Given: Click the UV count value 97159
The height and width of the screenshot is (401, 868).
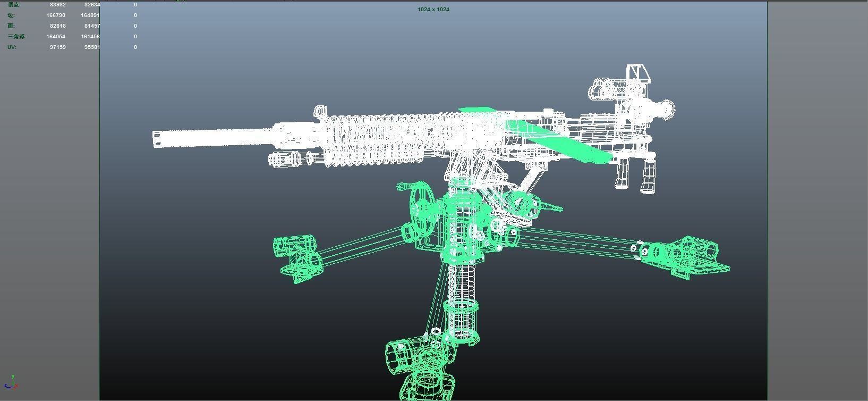Looking at the screenshot, I should 58,47.
